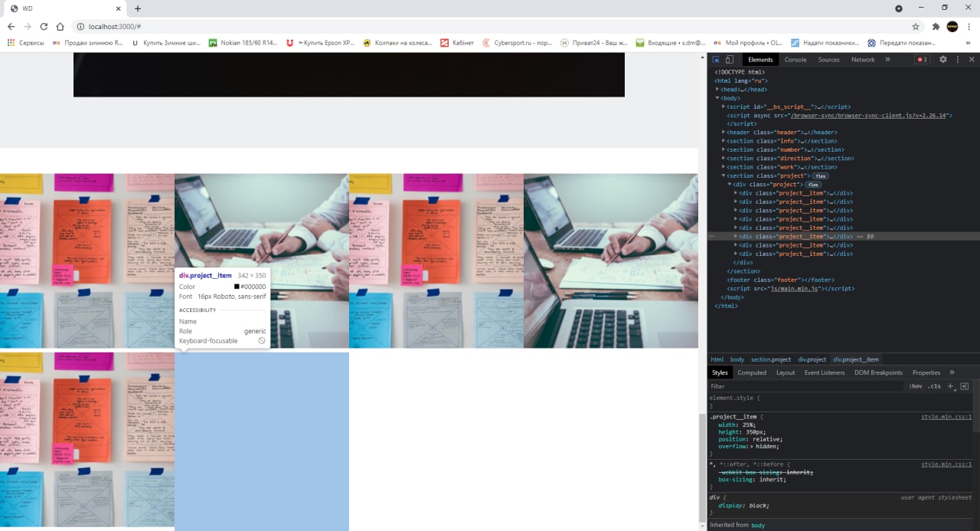Show more DevTools panels chevron
980x531 pixels.
coord(887,59)
